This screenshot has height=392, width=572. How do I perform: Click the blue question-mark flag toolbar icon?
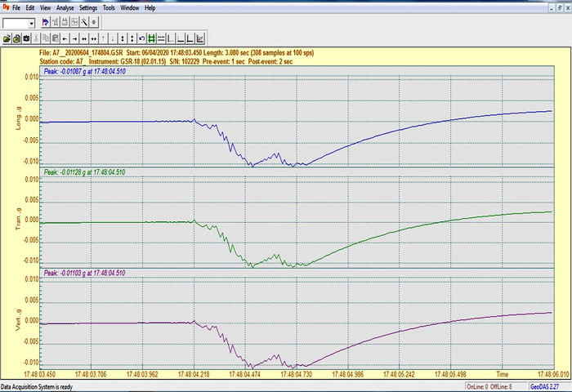tap(46, 22)
